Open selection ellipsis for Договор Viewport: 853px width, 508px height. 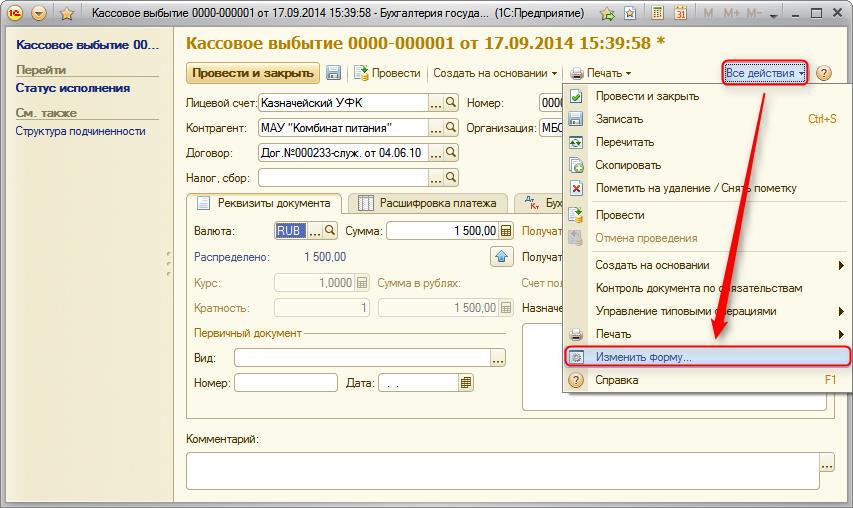tap(436, 153)
